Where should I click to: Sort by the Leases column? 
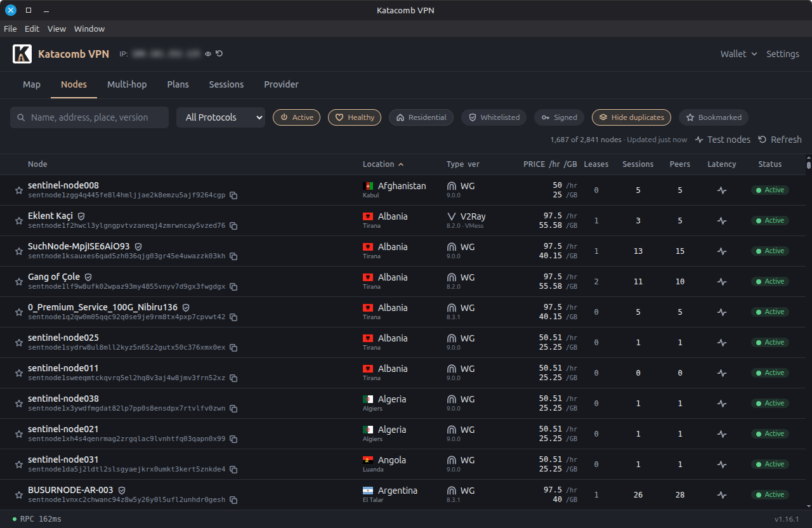596,164
